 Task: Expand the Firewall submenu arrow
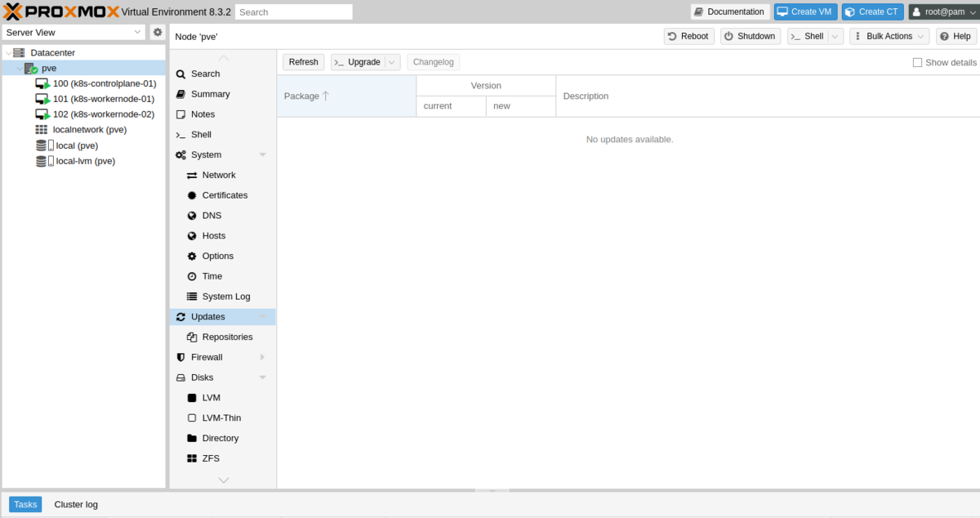tap(263, 357)
